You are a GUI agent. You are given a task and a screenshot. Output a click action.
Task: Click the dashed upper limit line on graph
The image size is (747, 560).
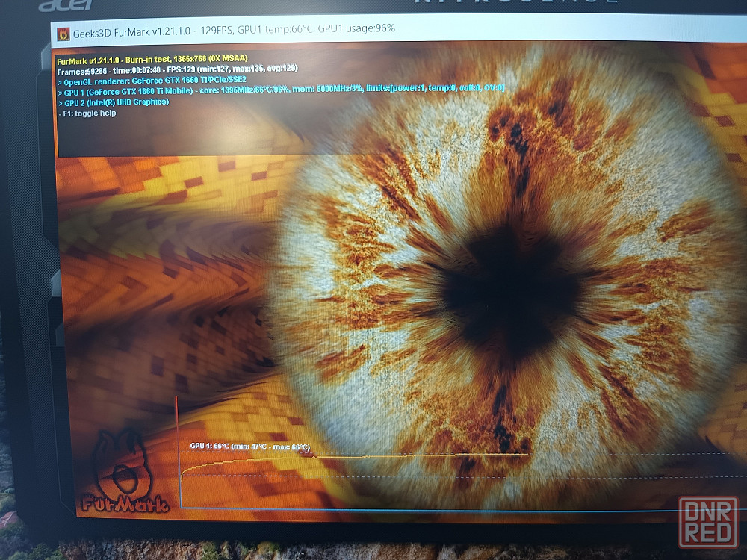click(x=635, y=454)
